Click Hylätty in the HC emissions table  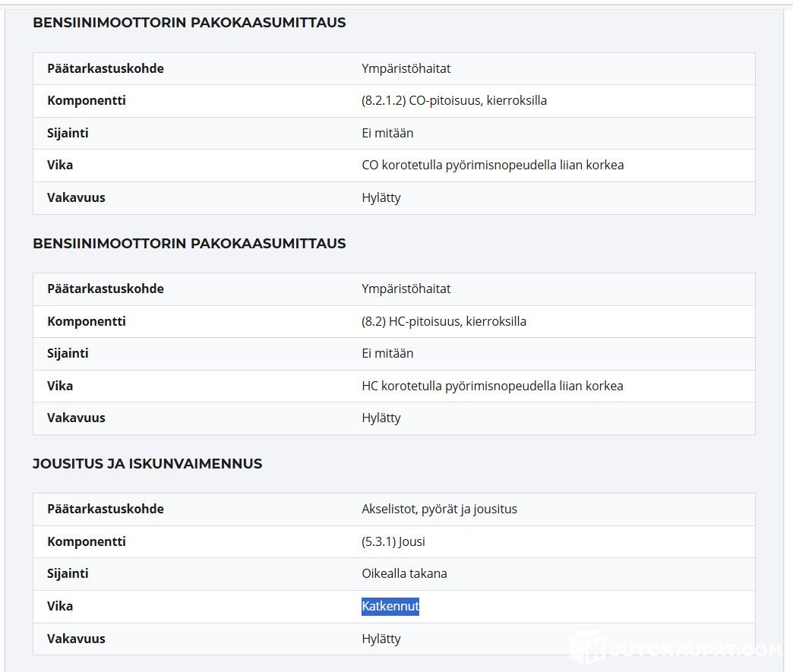(x=381, y=418)
